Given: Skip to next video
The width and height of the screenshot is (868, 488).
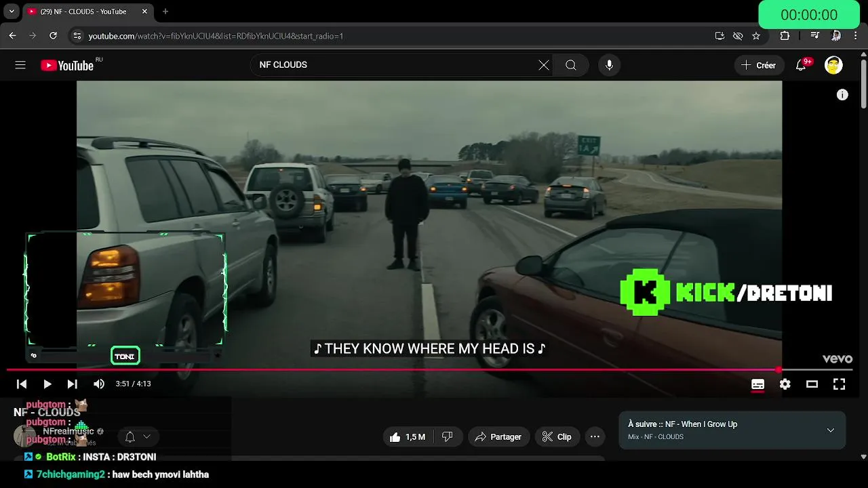Looking at the screenshot, I should tap(72, 384).
